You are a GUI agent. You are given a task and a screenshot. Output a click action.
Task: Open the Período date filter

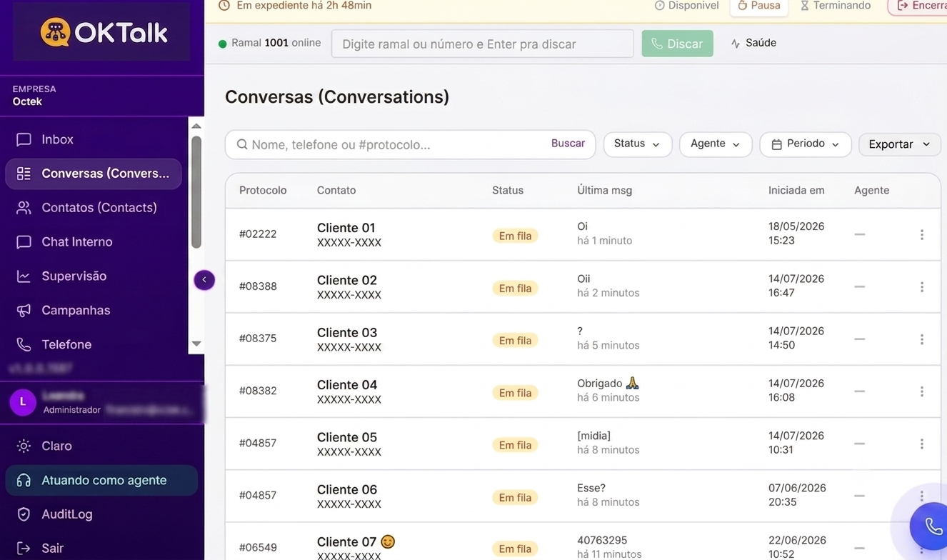[x=805, y=144]
